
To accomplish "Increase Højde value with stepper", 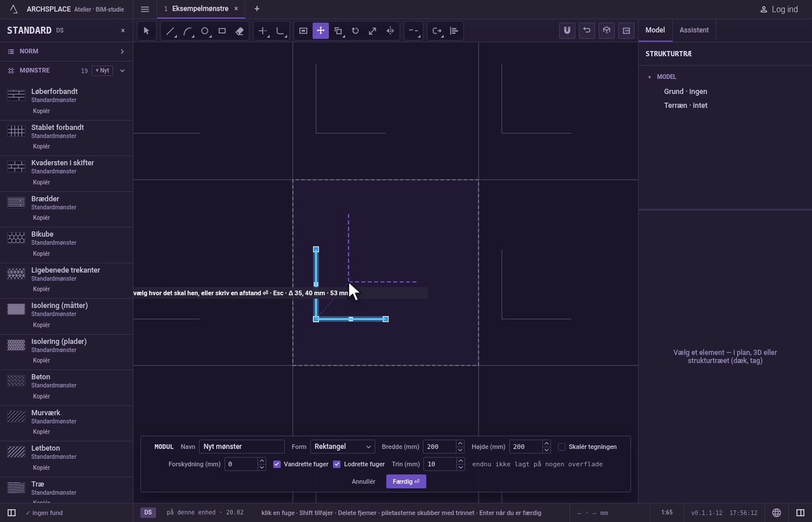I will [546, 444].
